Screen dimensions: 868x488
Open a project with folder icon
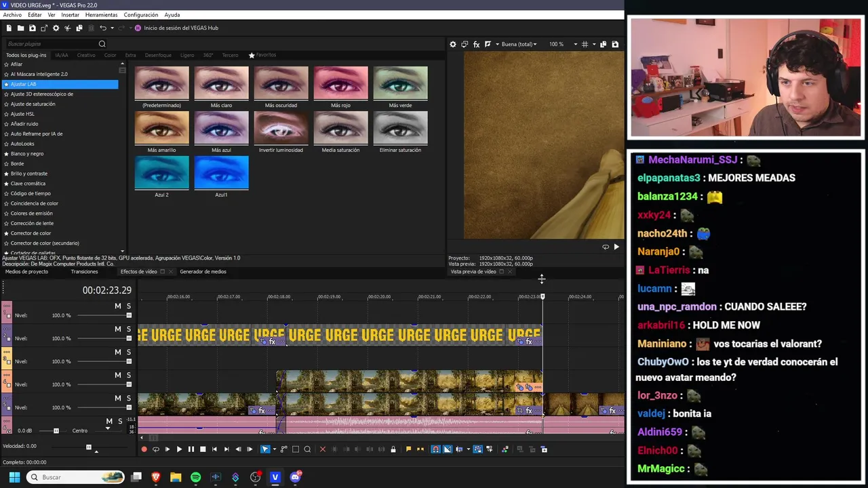click(x=20, y=28)
